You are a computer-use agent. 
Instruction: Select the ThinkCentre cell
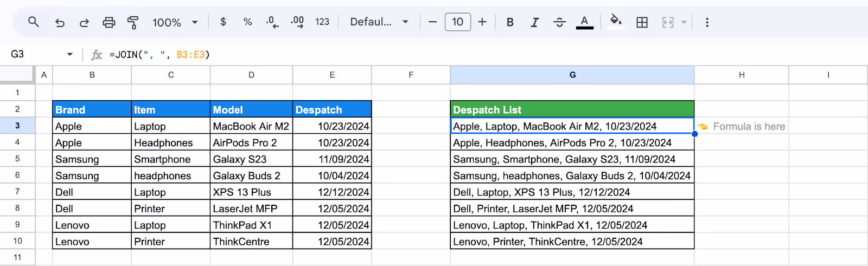(x=251, y=241)
